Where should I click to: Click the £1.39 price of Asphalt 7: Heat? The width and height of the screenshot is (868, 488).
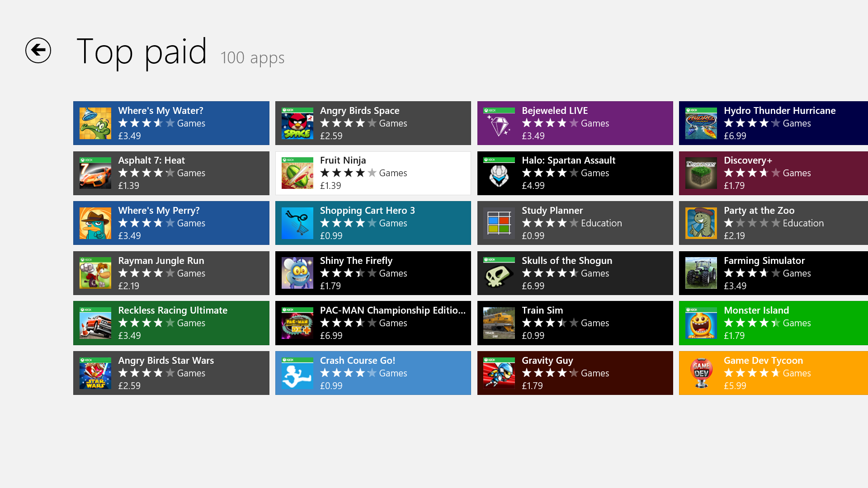[x=128, y=186]
